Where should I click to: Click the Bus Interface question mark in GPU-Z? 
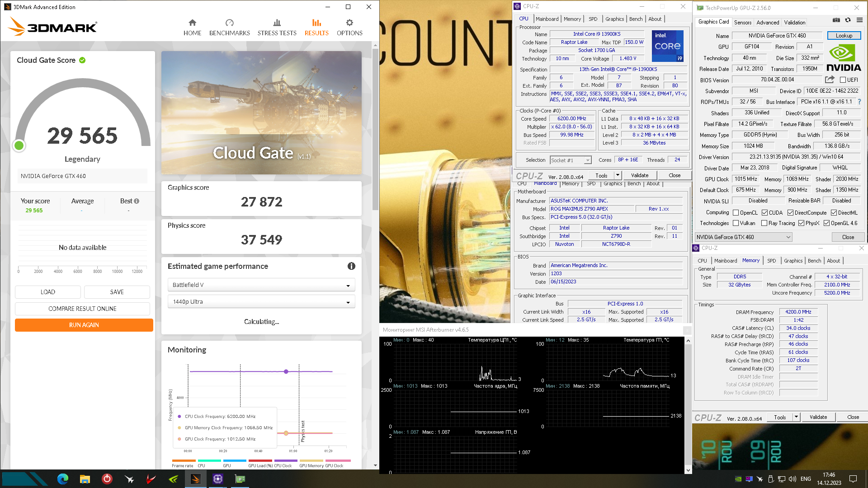[x=859, y=102]
